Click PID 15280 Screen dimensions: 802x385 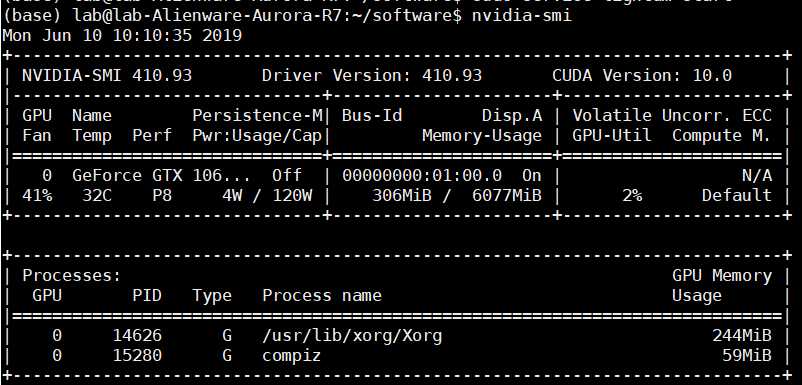click(x=137, y=355)
